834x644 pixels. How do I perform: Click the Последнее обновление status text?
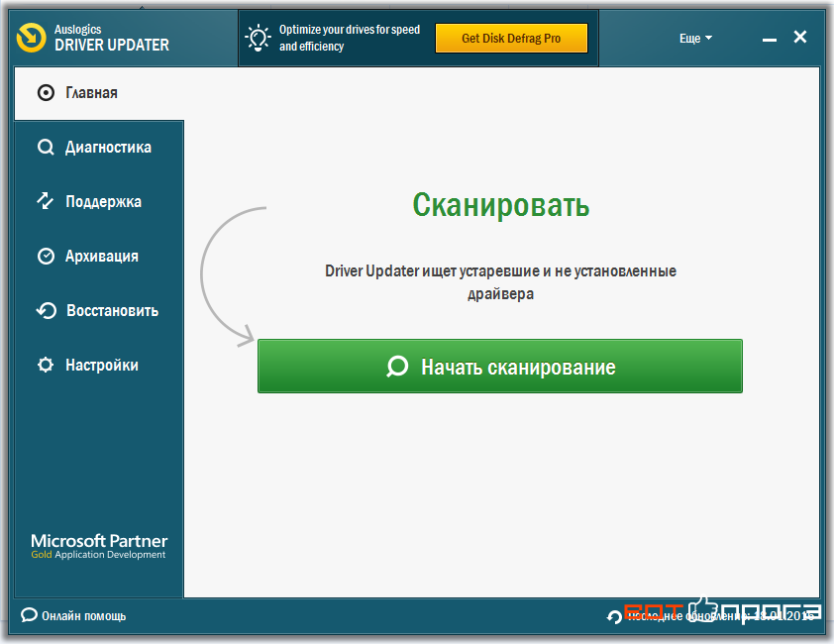coord(721,616)
